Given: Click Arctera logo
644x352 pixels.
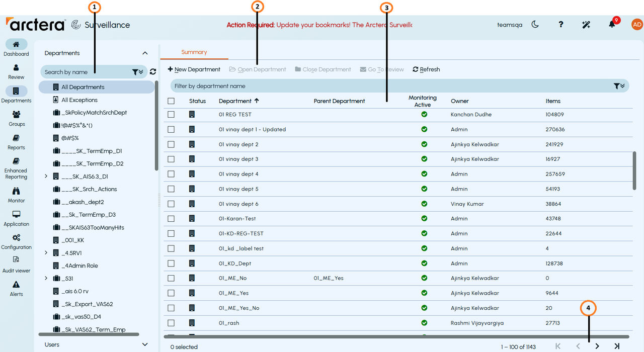Looking at the screenshot, I should [x=35, y=24].
